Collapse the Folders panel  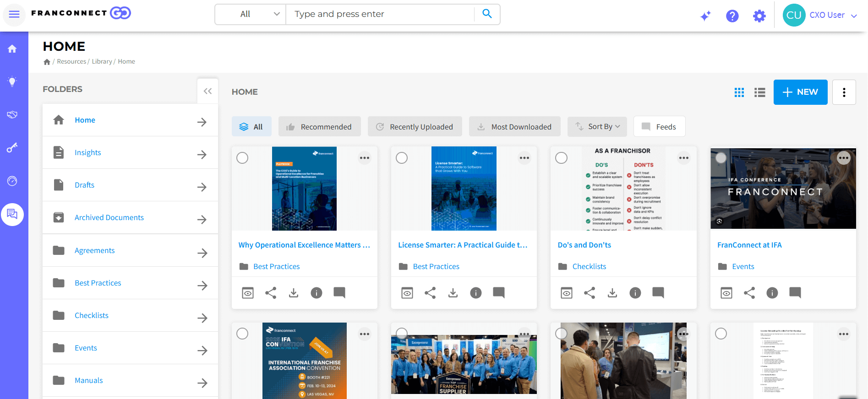pos(207,91)
